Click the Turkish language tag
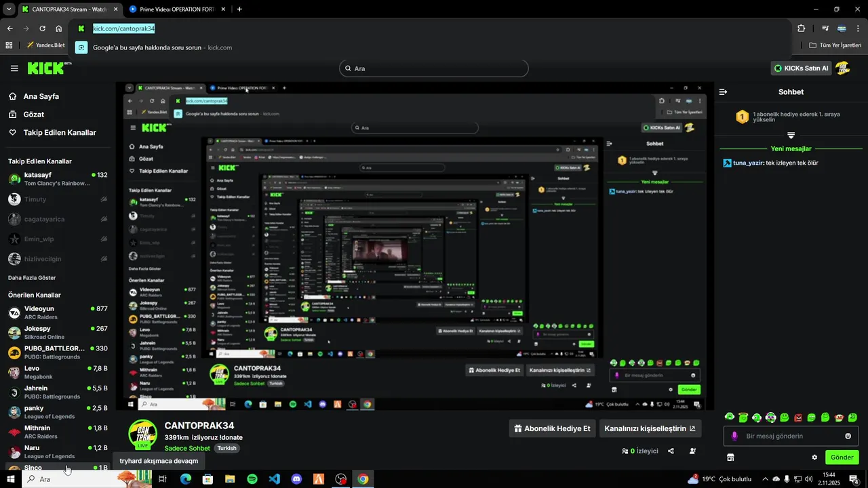 226,448
